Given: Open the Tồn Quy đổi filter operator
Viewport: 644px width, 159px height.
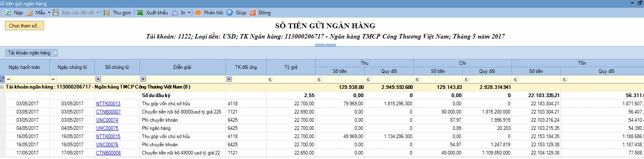Looking at the screenshot, I should (564, 79).
